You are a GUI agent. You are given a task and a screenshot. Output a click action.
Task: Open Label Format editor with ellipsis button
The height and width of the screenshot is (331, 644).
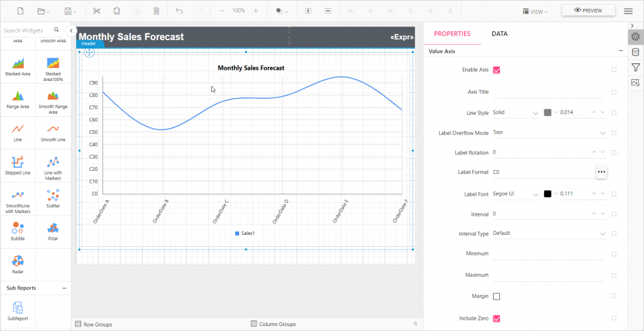602,172
